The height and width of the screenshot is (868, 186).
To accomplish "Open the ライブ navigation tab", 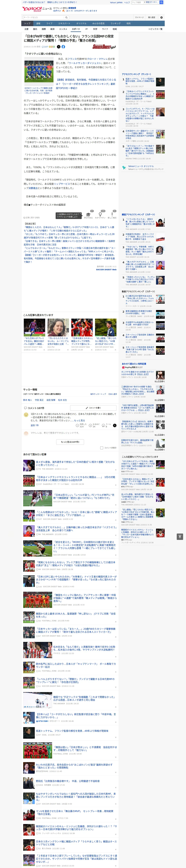I will tap(49, 24).
